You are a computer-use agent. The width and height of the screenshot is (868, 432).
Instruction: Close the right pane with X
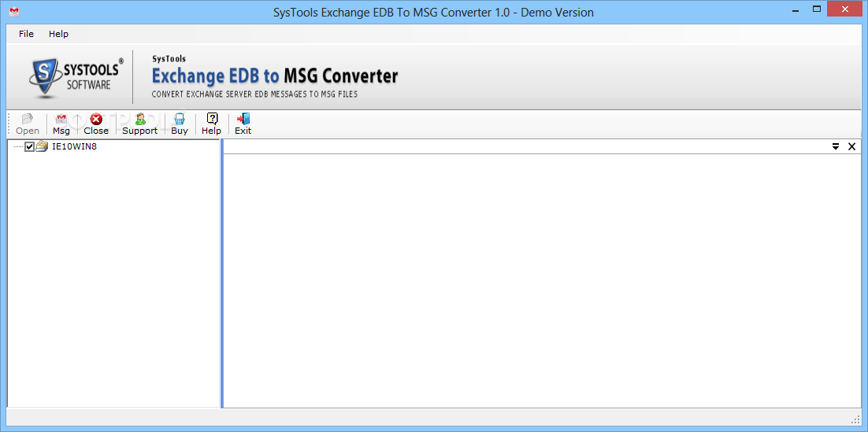pyautogui.click(x=852, y=146)
